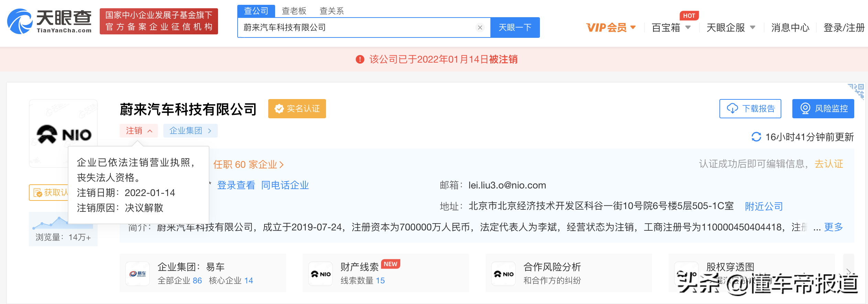Click 浏览量：14万+ text
Image resolution: width=868 pixels, height=304 pixels.
click(63, 237)
